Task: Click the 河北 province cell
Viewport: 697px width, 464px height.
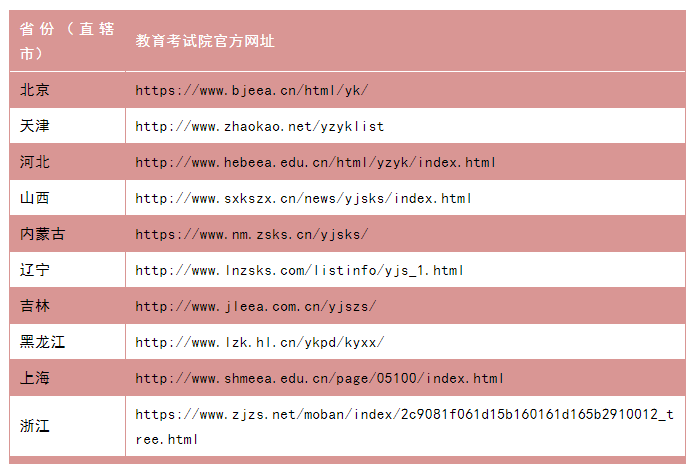Action: [x=35, y=162]
